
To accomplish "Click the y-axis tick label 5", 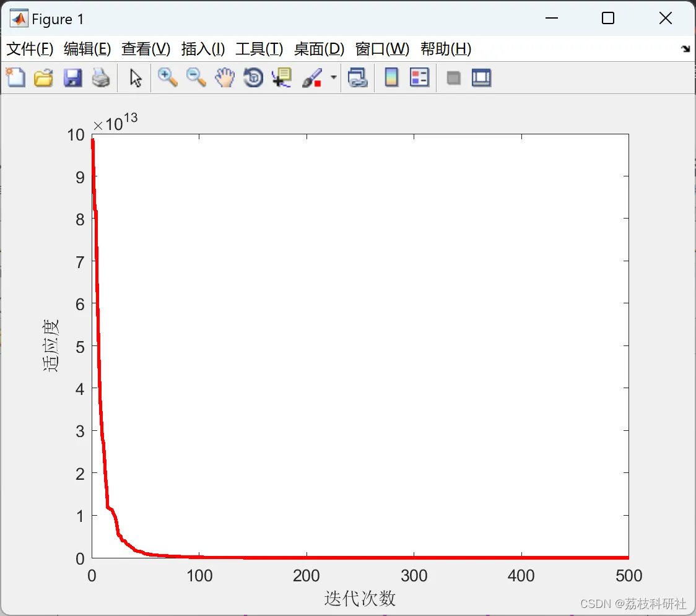I will [x=80, y=347].
